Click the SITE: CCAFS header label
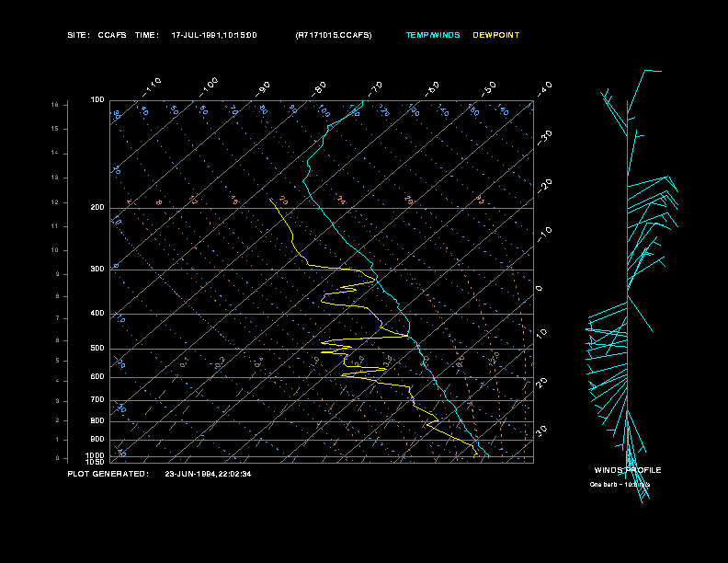The height and width of the screenshot is (563, 728). click(97, 35)
